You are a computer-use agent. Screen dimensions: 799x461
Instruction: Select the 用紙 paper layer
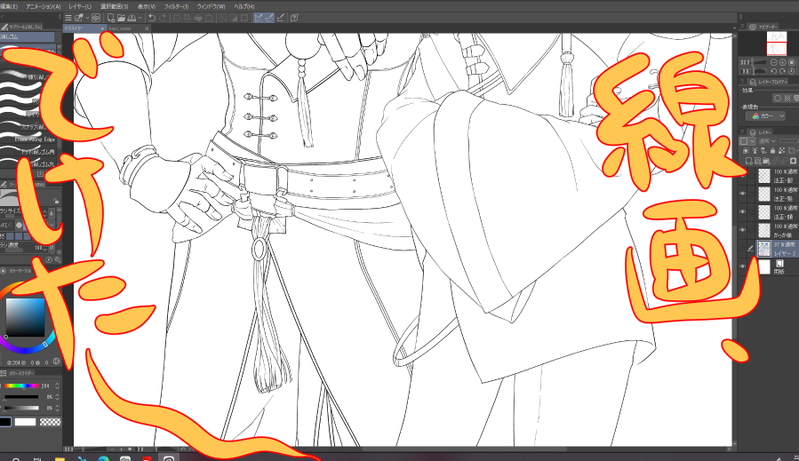point(777,266)
